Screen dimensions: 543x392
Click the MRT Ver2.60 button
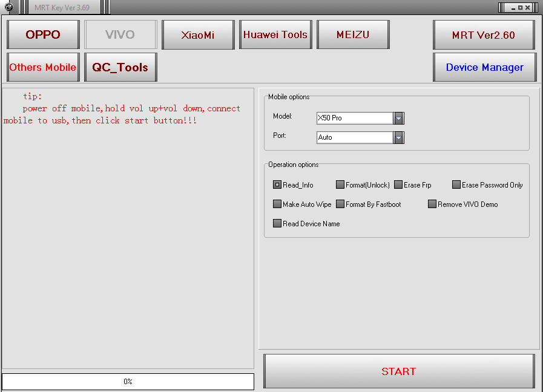(484, 34)
